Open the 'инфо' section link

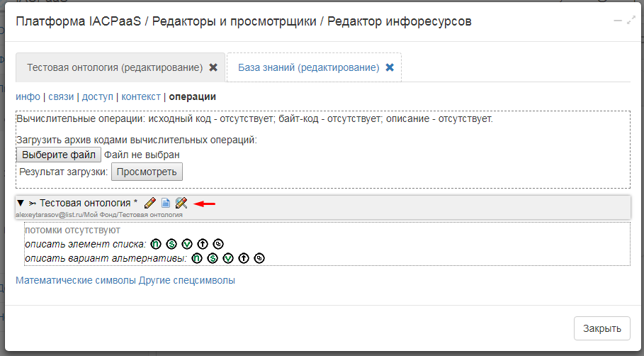[x=28, y=96]
